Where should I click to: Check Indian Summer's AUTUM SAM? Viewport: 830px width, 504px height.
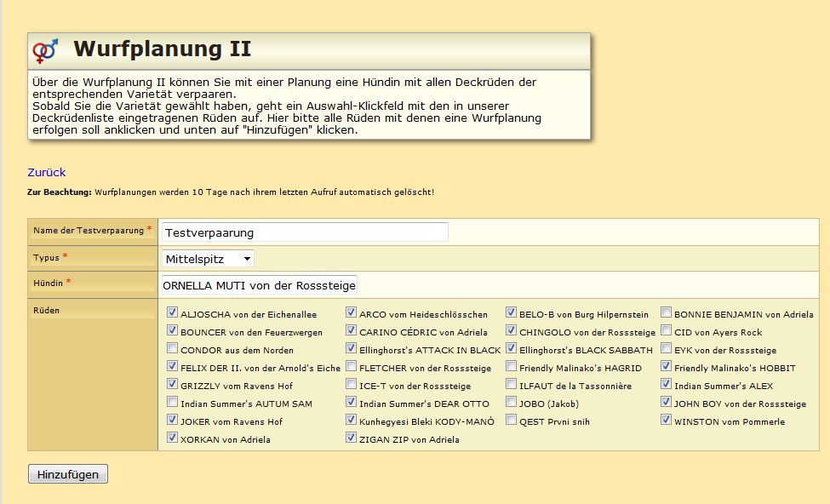click(173, 403)
